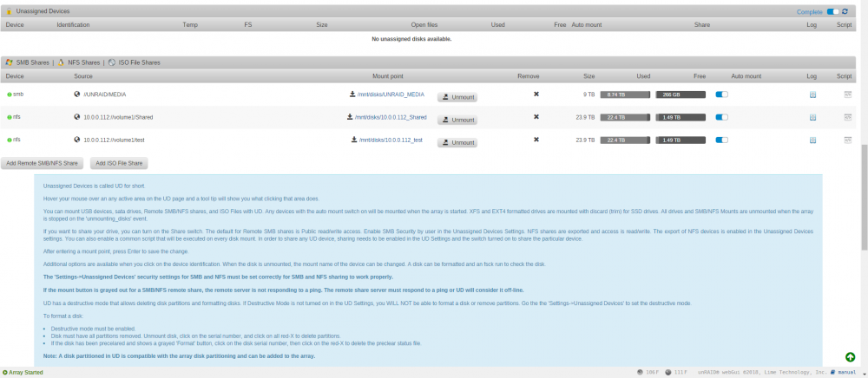The height and width of the screenshot is (378, 868).
Task: Click the Identification column header
Action: (x=73, y=25)
